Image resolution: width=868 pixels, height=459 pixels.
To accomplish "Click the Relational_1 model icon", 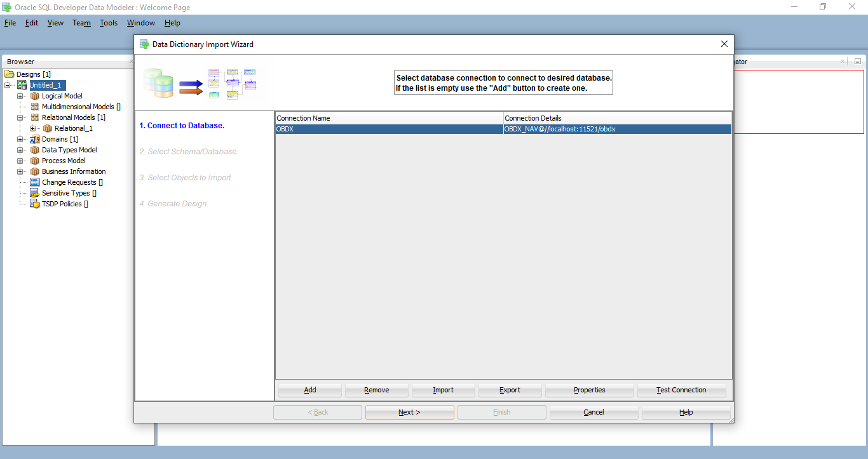I will (48, 128).
